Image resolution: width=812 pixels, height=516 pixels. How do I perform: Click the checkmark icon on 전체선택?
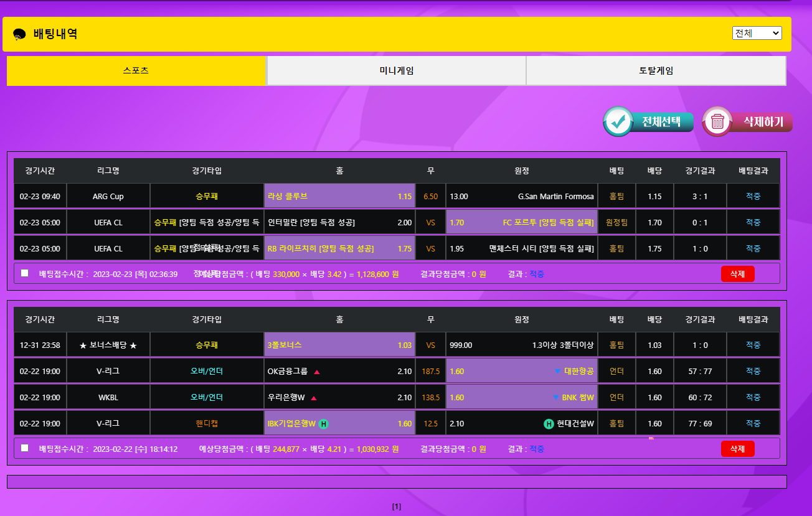click(618, 122)
